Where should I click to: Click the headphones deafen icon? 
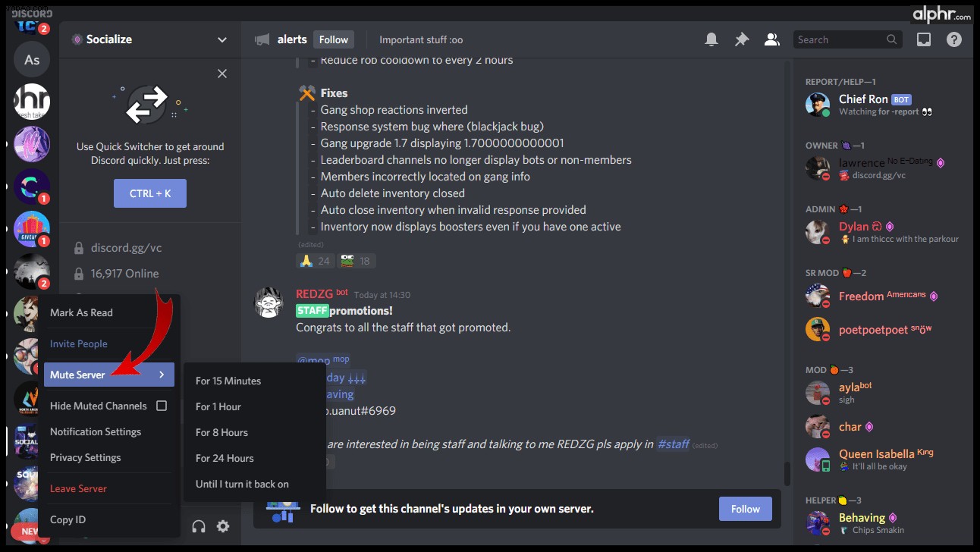coord(199,526)
